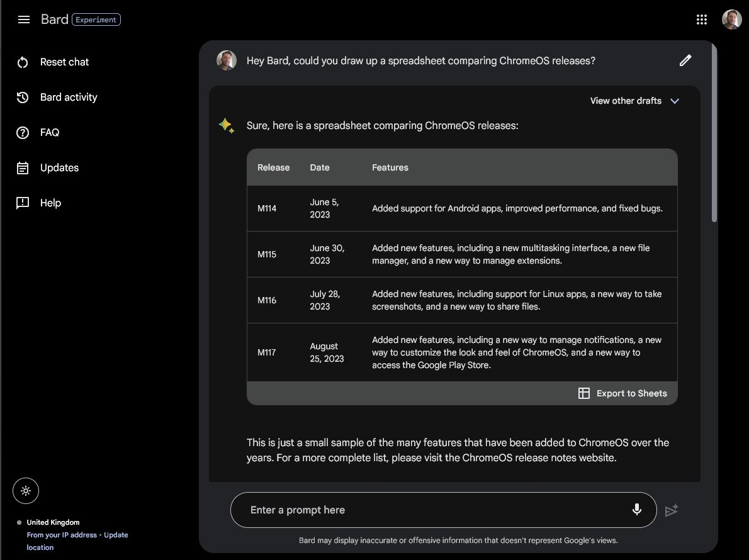
Task: Open Help in the sidebar
Action: coord(50,203)
